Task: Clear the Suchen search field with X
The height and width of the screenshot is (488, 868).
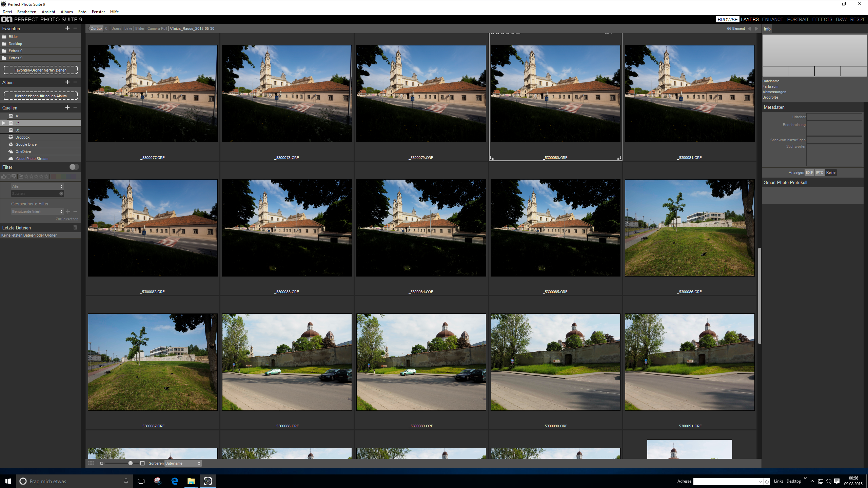Action: point(61,194)
